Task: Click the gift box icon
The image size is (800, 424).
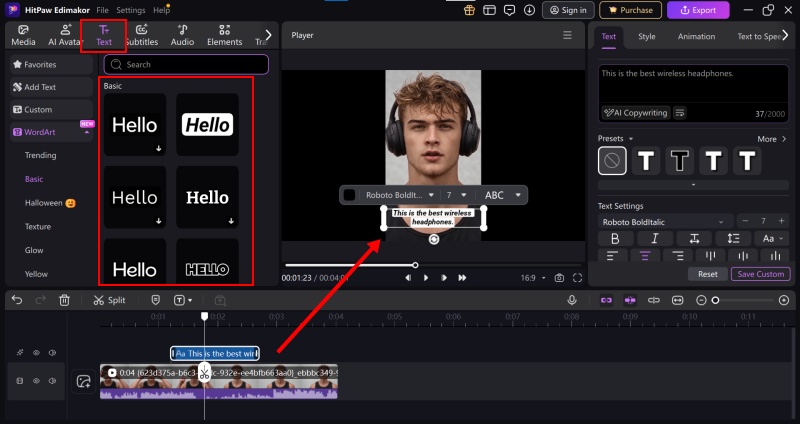Action: pyautogui.click(x=469, y=10)
